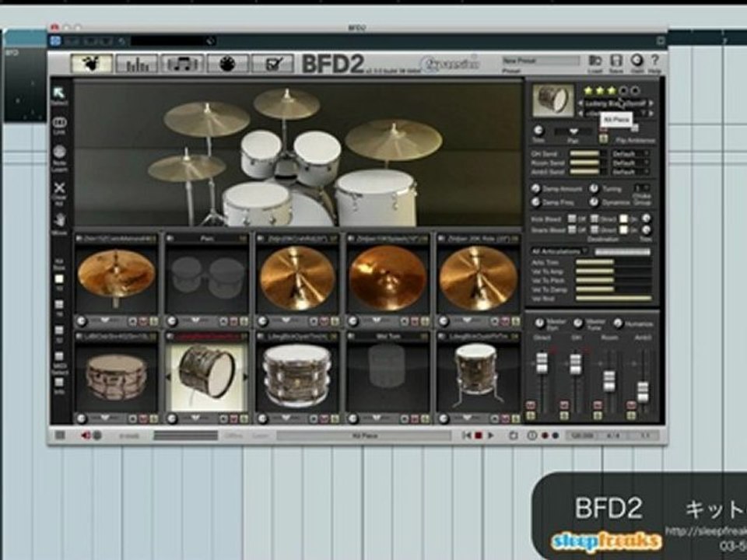This screenshot has height=560, width=747.
Task: Set Kick Bleed to On
Action: 623,219
